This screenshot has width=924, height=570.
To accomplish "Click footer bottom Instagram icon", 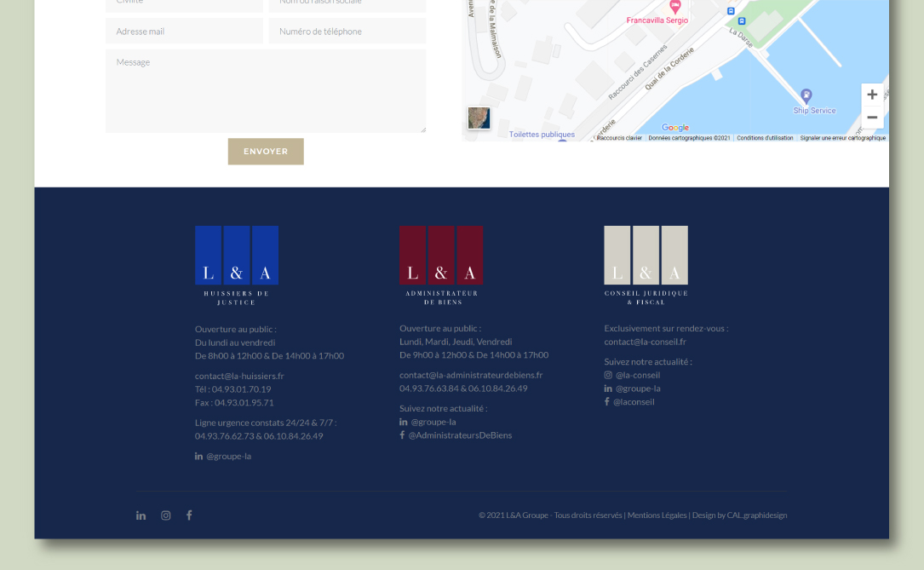I will [x=165, y=515].
